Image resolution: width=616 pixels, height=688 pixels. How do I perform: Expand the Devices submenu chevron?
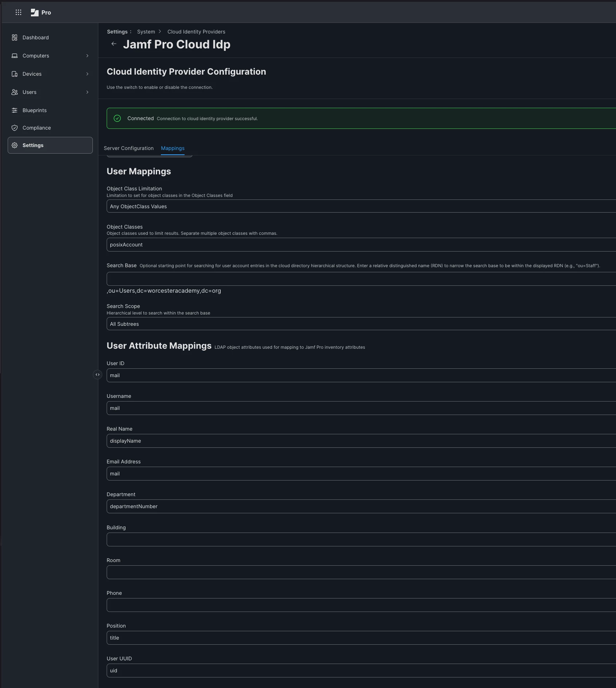[x=87, y=74]
